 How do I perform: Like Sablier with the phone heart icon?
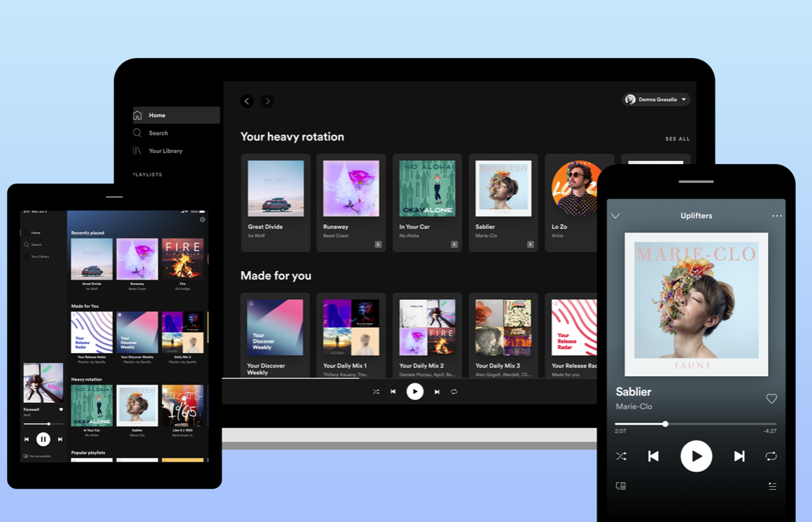[771, 399]
